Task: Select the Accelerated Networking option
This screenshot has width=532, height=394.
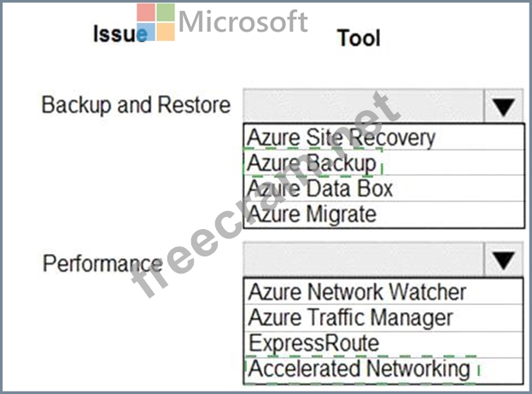Action: [x=383, y=370]
